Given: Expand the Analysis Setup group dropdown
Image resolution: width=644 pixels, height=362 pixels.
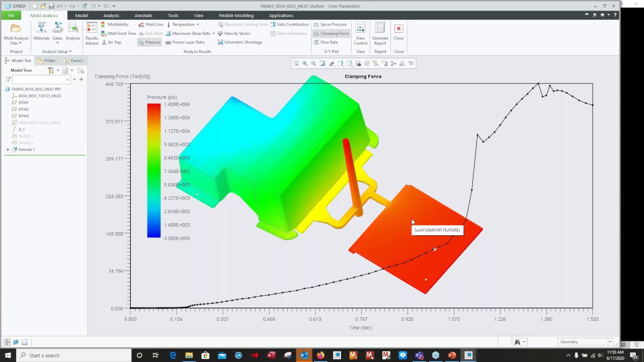Looking at the screenshot, I should [56, 51].
